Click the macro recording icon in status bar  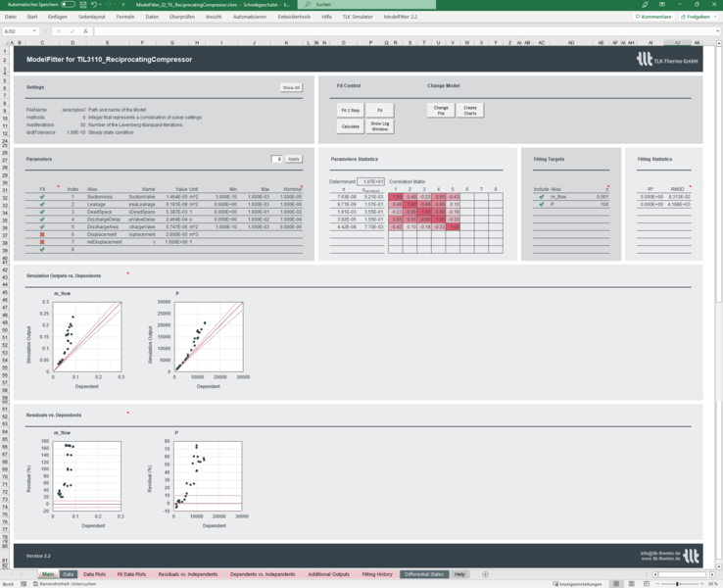[24, 584]
